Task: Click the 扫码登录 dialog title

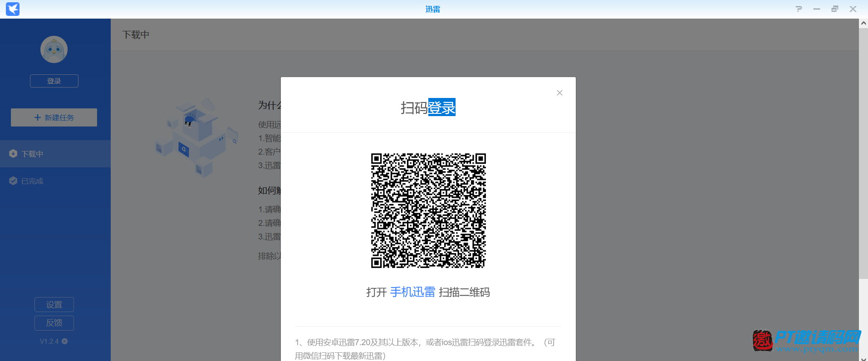Action: point(428,107)
